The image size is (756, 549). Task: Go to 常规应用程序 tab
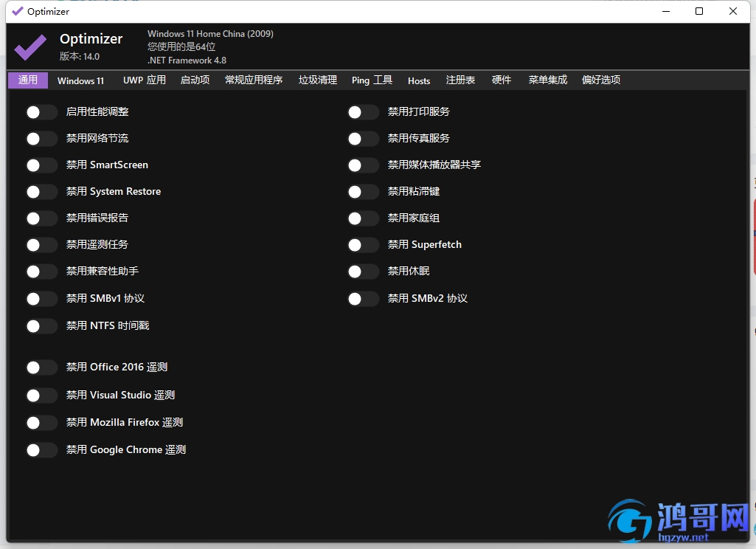tap(254, 80)
